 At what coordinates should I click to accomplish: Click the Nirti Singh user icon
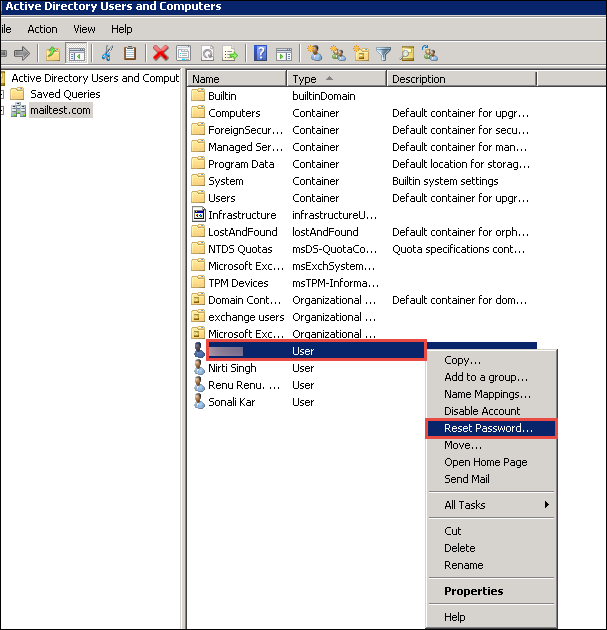click(199, 368)
